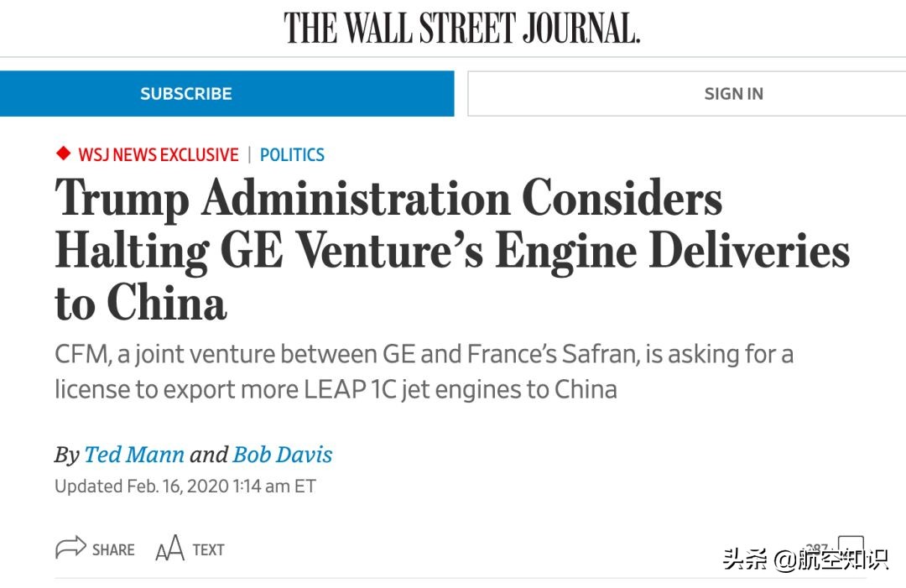Click the red diamond exclusive marker
The image size is (906, 588).
(x=63, y=154)
